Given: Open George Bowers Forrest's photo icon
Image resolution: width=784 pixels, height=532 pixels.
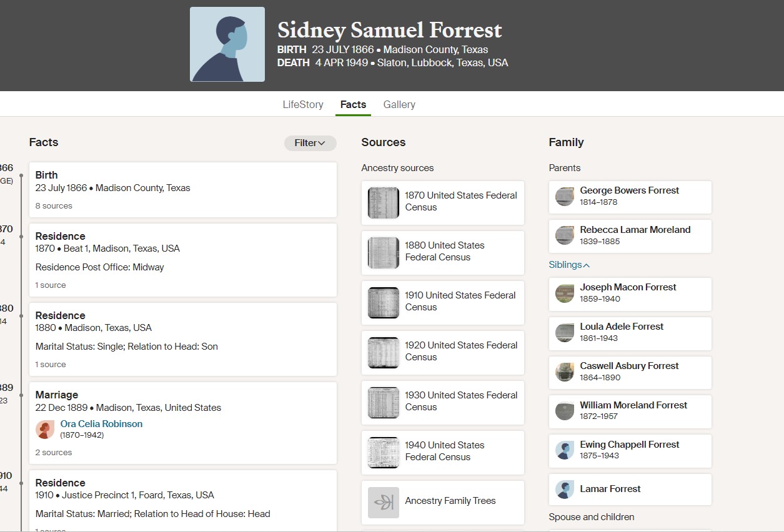Looking at the screenshot, I should coord(565,197).
